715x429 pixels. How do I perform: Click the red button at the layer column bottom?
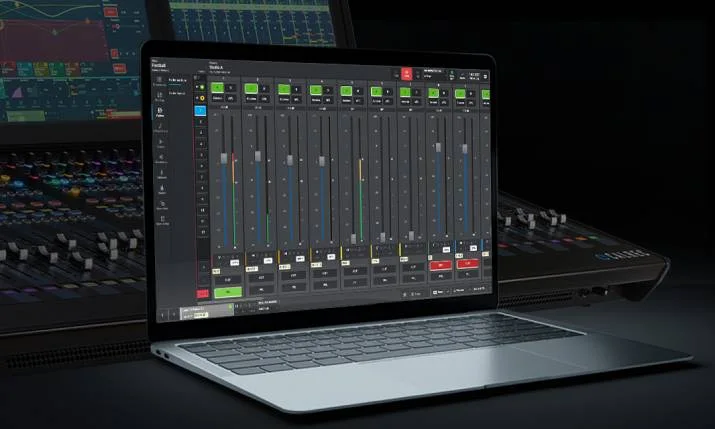point(202,294)
